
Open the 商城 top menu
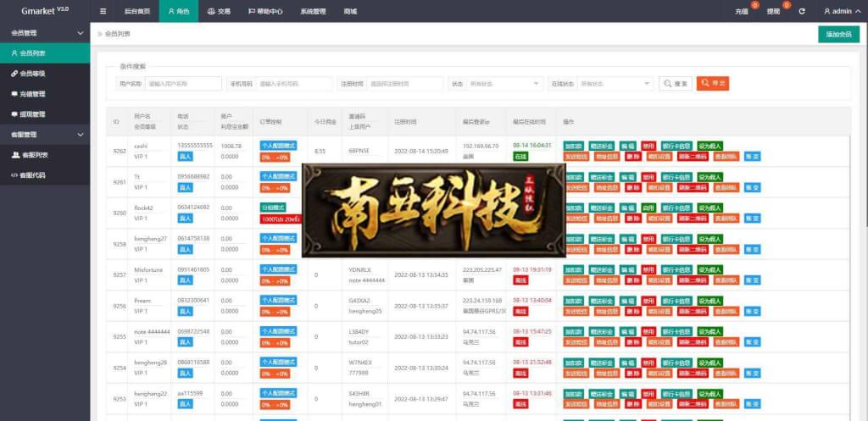[x=350, y=11]
